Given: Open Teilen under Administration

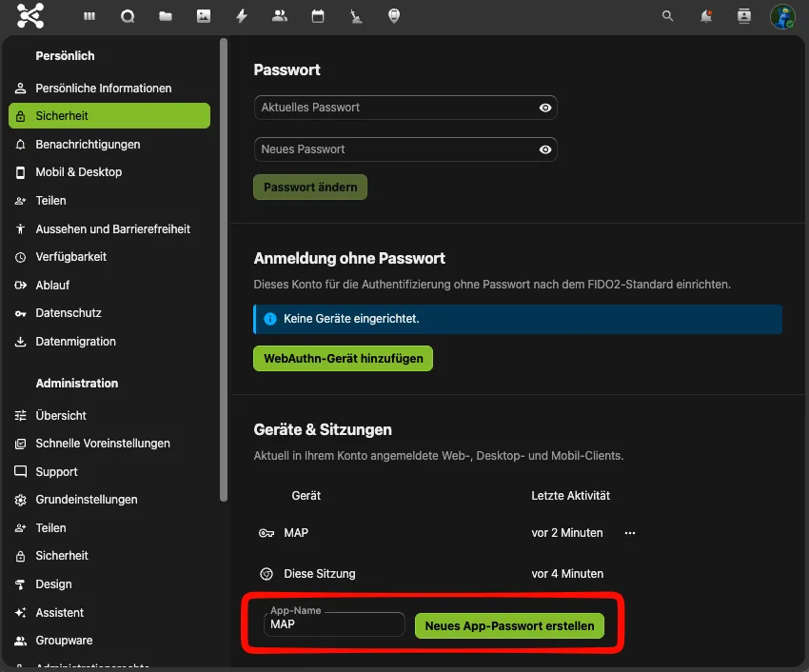Looking at the screenshot, I should click(109, 528).
